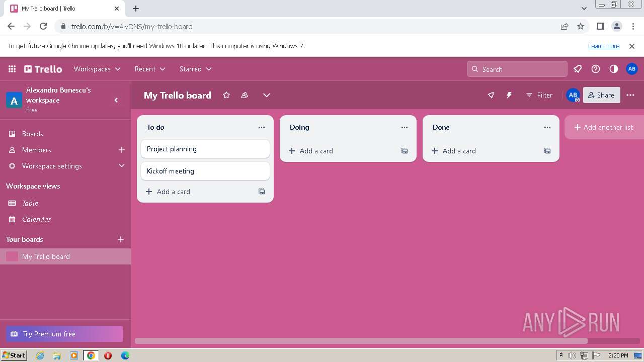Viewport: 644px width, 362px height.
Task: Open Microsoft Edge from taskbar
Action: [x=125, y=355]
